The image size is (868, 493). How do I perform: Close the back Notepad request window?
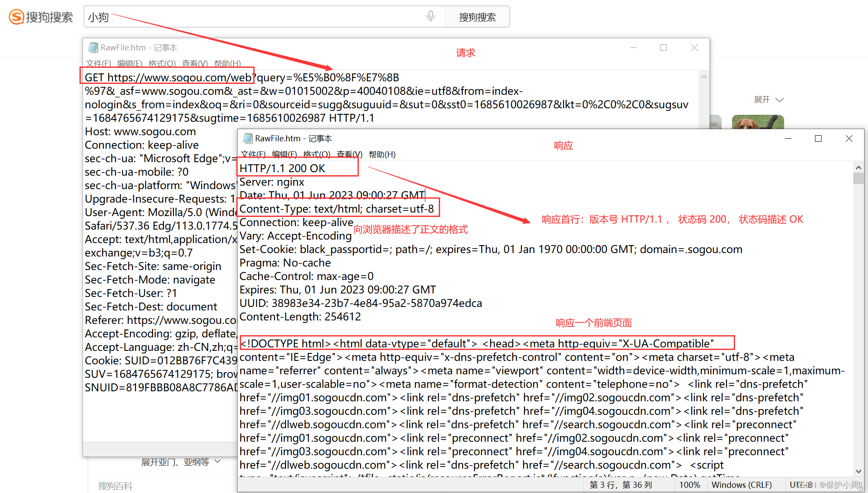[x=694, y=47]
